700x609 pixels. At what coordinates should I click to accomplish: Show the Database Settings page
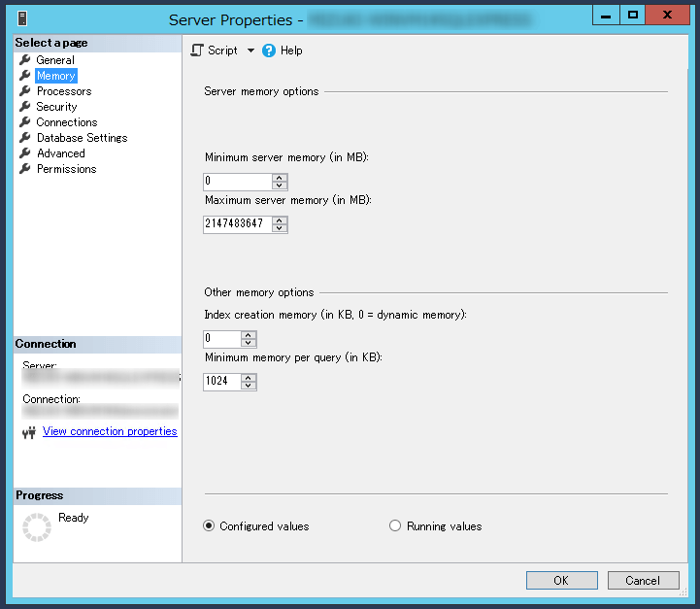pyautogui.click(x=83, y=138)
